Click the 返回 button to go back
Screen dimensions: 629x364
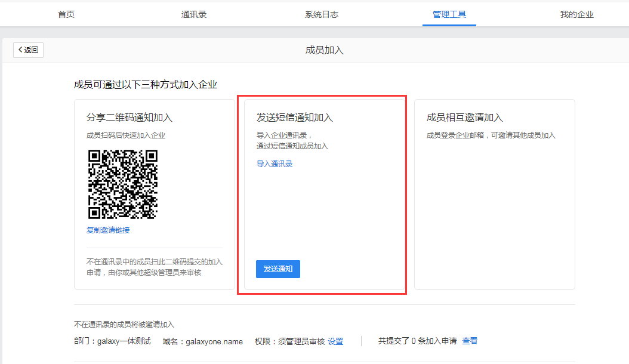click(27, 50)
